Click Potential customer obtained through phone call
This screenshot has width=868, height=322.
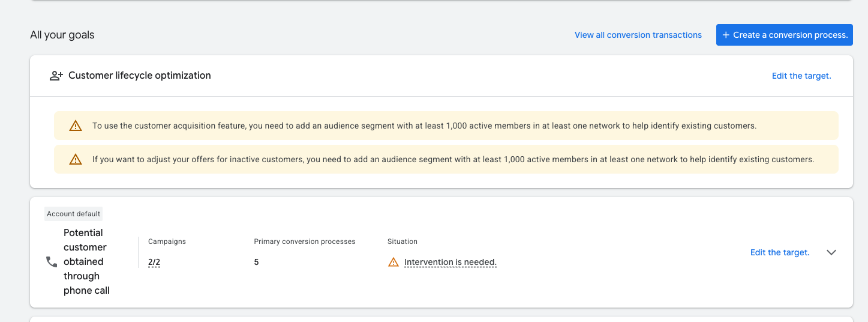point(86,262)
